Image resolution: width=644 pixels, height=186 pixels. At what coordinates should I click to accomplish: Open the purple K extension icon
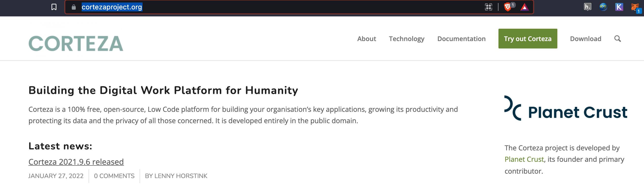pyautogui.click(x=619, y=7)
